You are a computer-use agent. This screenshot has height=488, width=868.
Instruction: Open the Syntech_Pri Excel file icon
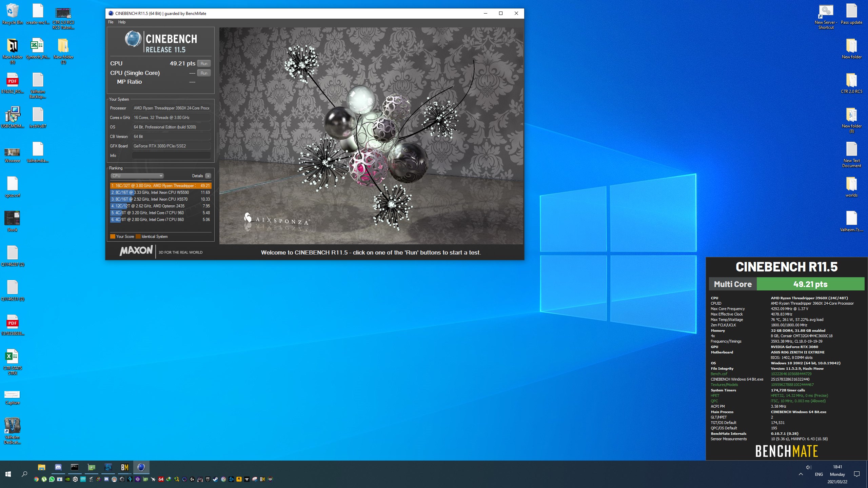(37, 49)
